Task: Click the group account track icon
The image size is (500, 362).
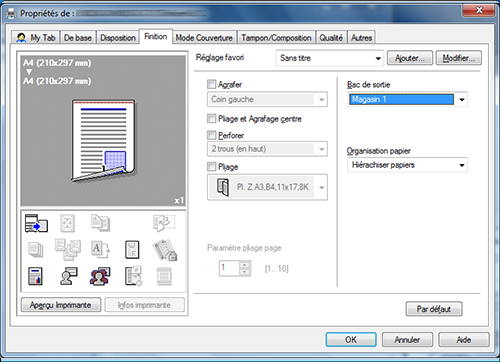Action: [100, 276]
